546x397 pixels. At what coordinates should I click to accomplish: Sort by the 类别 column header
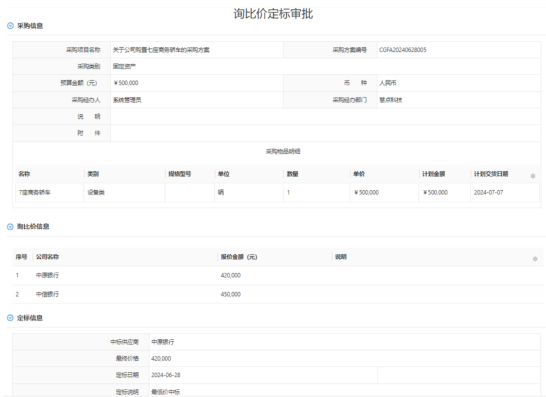[93, 174]
